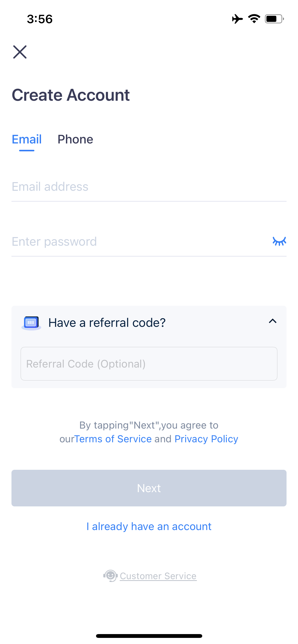Tap the airplane mode status icon
Screen dimensions: 298x644
click(237, 19)
